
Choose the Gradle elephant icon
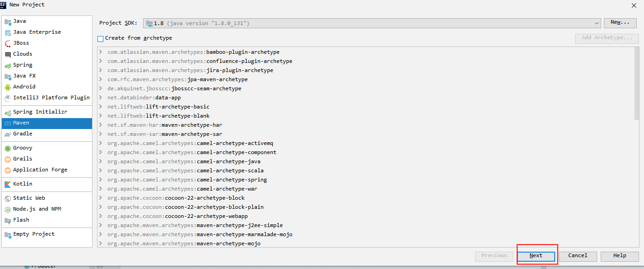click(x=8, y=134)
